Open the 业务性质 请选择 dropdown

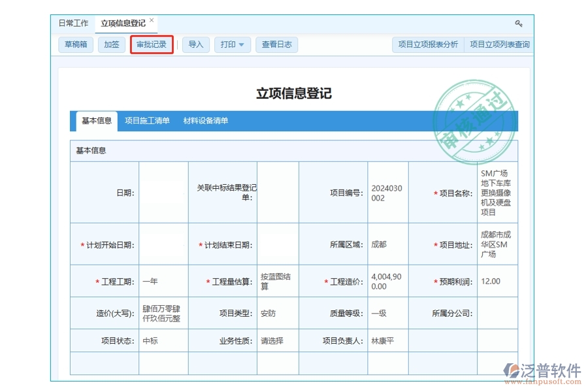(277, 340)
